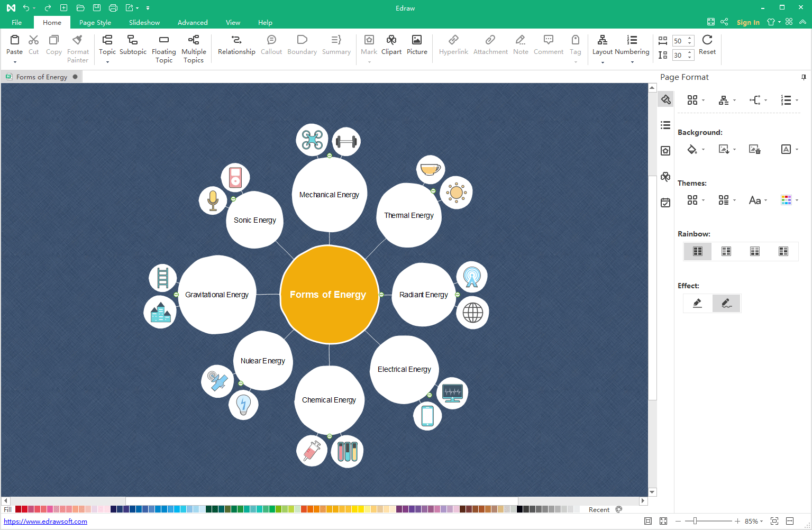This screenshot has height=530, width=812.
Task: Click the Sign In button
Action: [x=747, y=22]
